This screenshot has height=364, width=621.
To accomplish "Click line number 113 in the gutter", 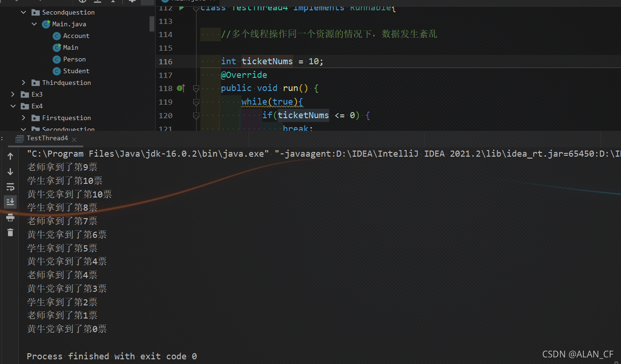I will click(x=166, y=21).
